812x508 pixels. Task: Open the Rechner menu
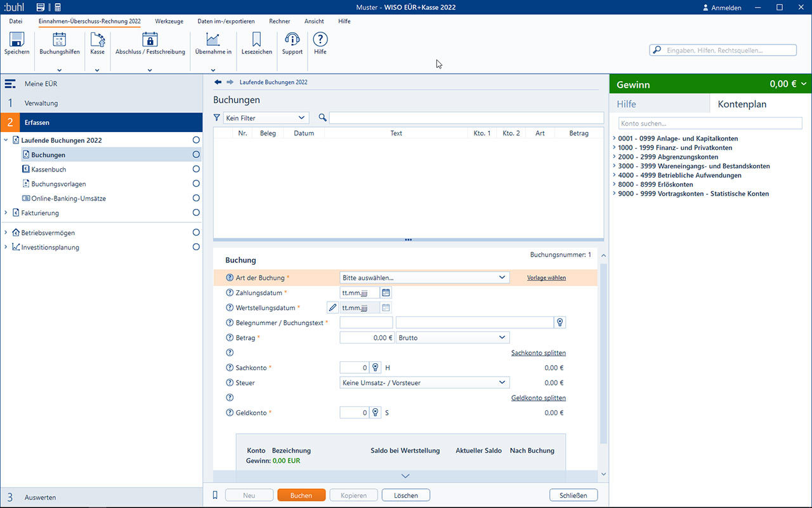[x=280, y=21]
